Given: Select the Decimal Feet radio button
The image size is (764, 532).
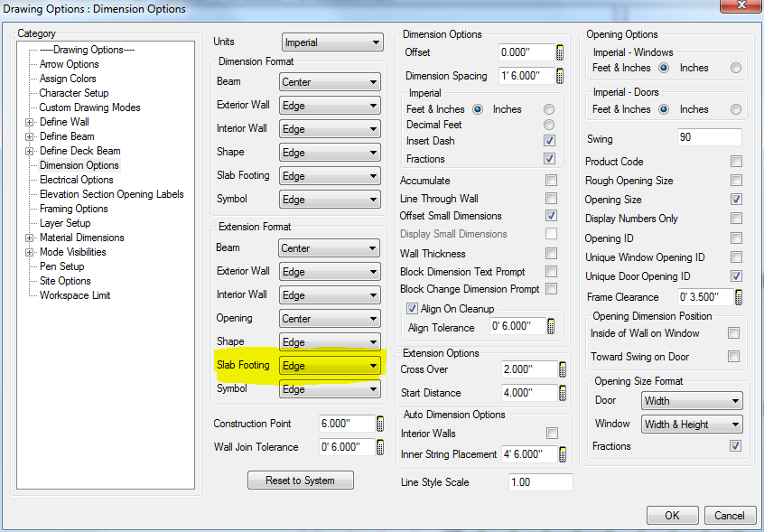Looking at the screenshot, I should [x=549, y=125].
